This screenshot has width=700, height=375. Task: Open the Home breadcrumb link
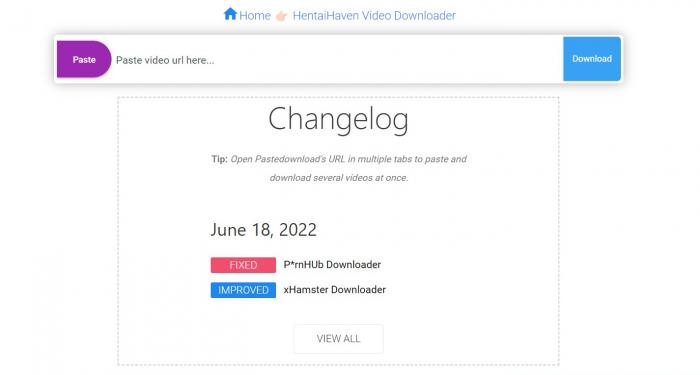255,16
